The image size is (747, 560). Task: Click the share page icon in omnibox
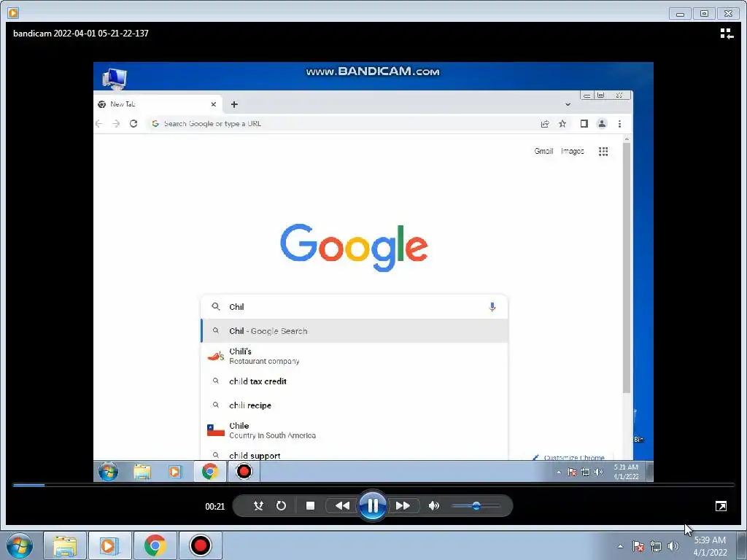(x=545, y=124)
